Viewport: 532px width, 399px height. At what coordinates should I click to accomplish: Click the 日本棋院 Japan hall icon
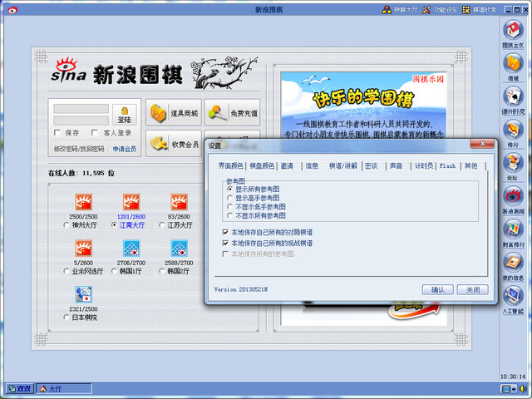tap(83, 294)
